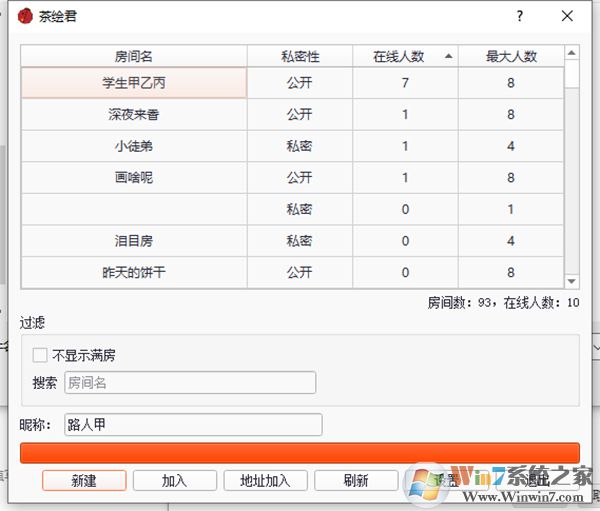
Task: Click the room list scroll up arrow
Action: tap(572, 53)
